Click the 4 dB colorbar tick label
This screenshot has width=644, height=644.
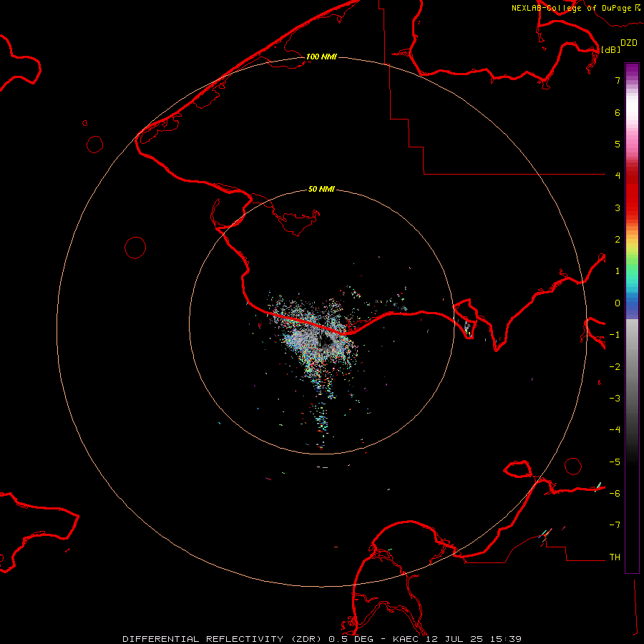coord(618,176)
